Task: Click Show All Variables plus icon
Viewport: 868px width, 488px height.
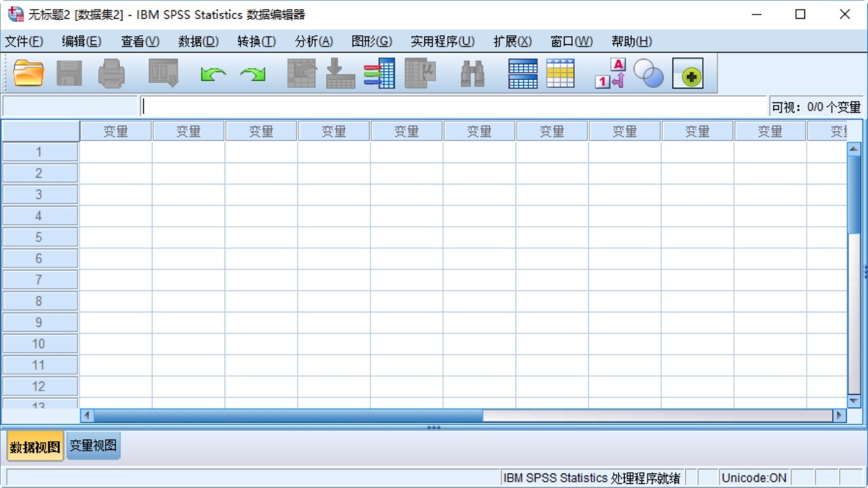Action: 688,73
